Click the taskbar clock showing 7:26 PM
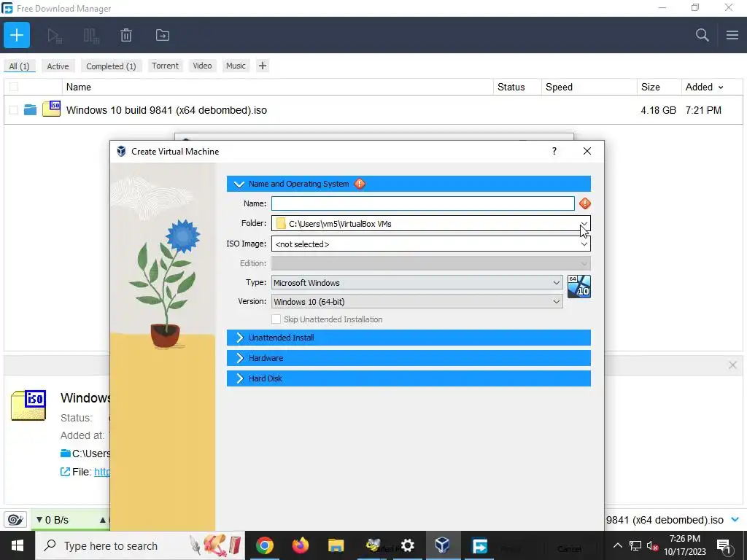 tap(684, 545)
